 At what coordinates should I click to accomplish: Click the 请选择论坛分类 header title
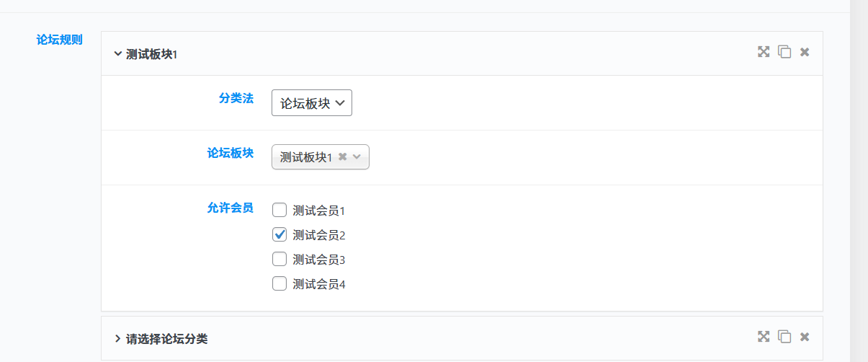(166, 338)
